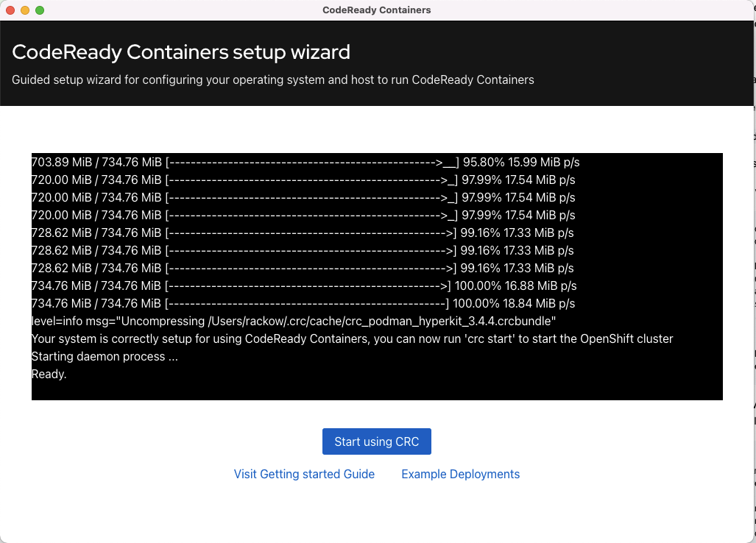Click the Start using CRC button
The width and height of the screenshot is (756, 543).
coord(377,441)
